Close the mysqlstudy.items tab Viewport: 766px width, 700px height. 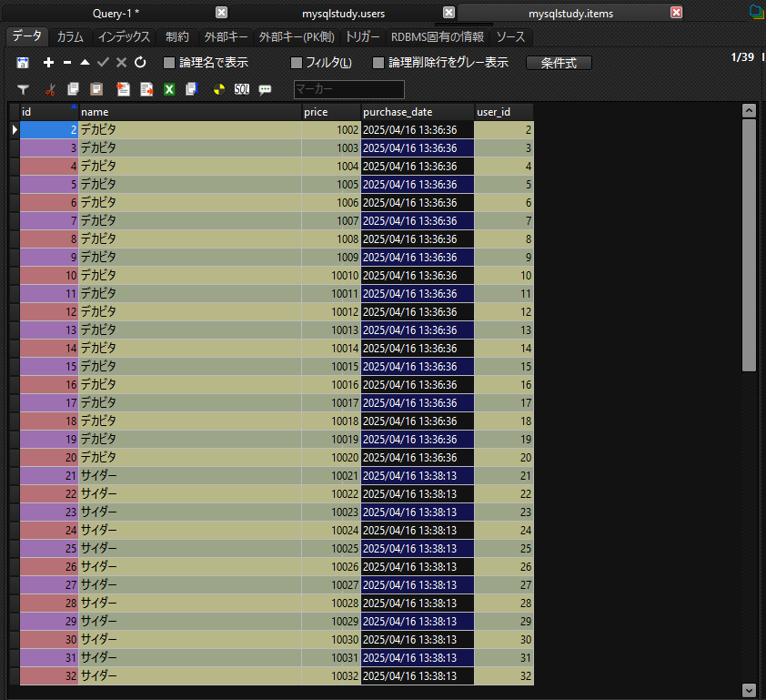676,12
